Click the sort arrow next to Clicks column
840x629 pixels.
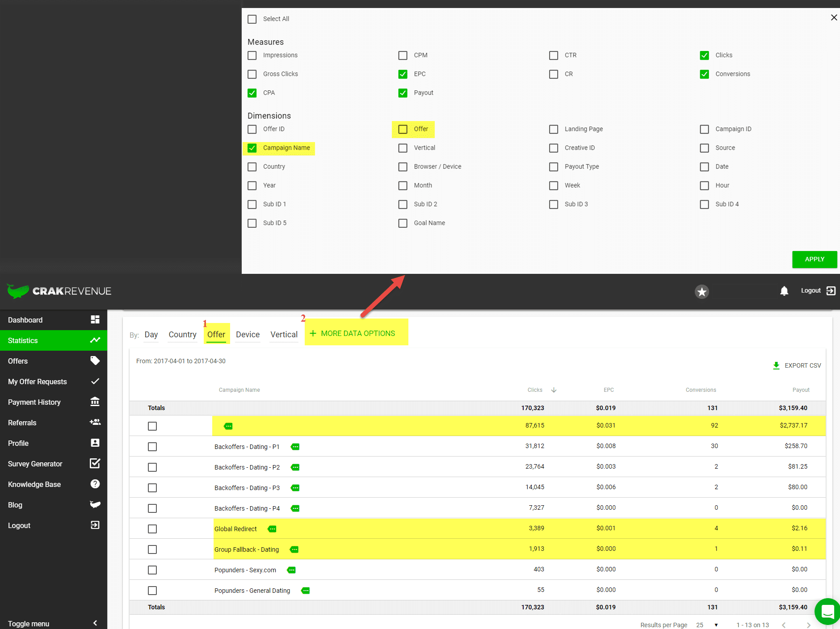pos(554,390)
